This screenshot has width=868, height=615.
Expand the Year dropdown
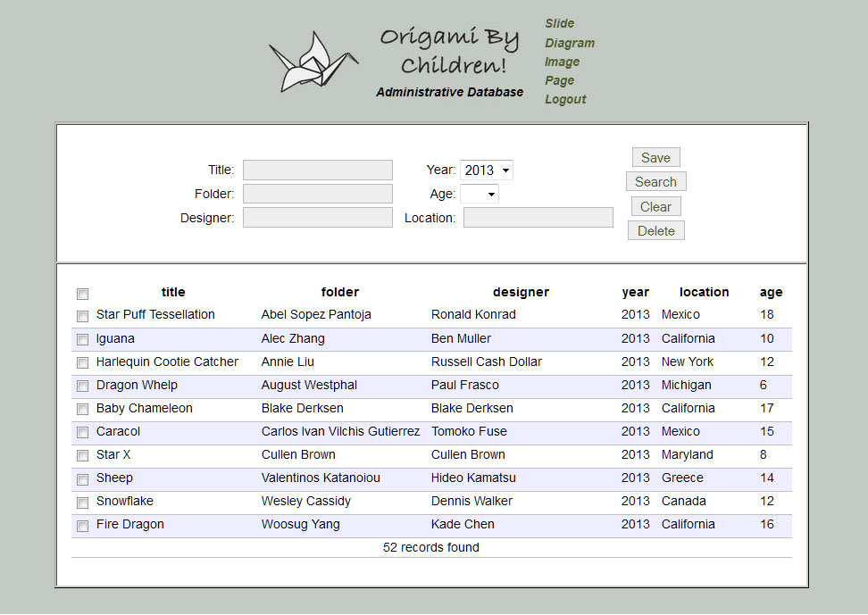point(487,170)
